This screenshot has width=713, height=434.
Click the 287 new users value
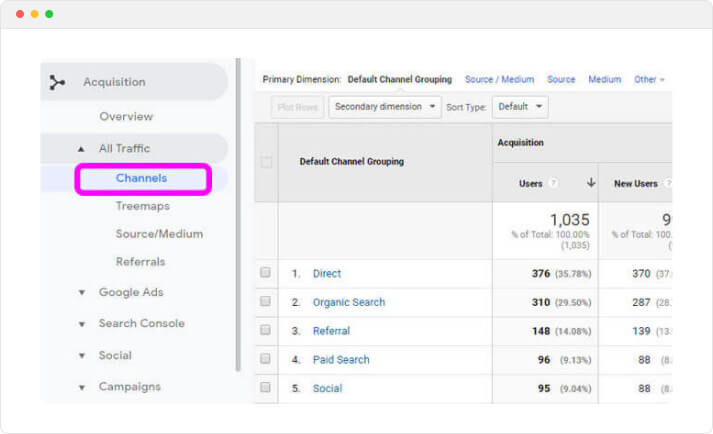point(641,302)
